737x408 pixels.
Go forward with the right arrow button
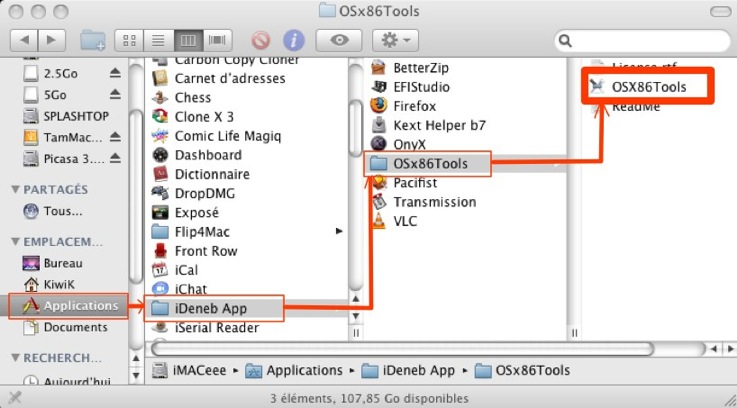click(51, 40)
